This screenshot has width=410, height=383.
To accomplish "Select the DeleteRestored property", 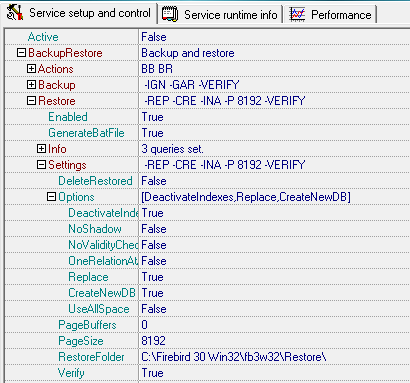I will click(95, 181).
